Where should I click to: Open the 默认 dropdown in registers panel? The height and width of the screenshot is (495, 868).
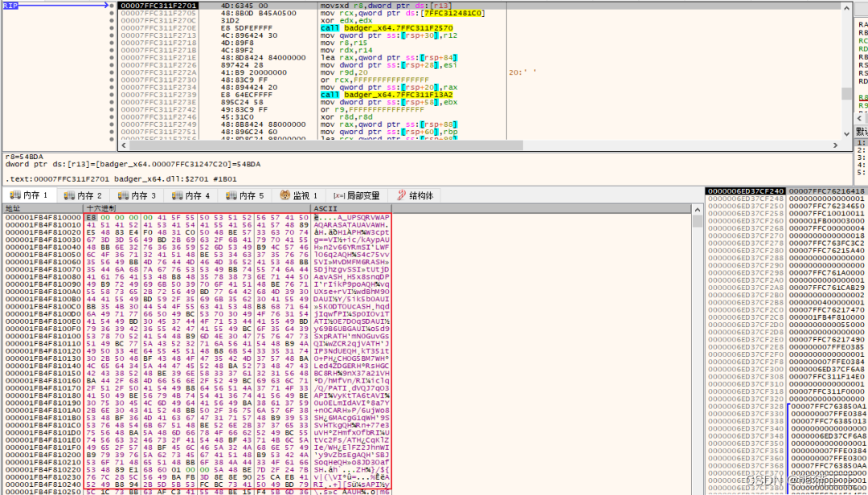pyautogui.click(x=861, y=129)
